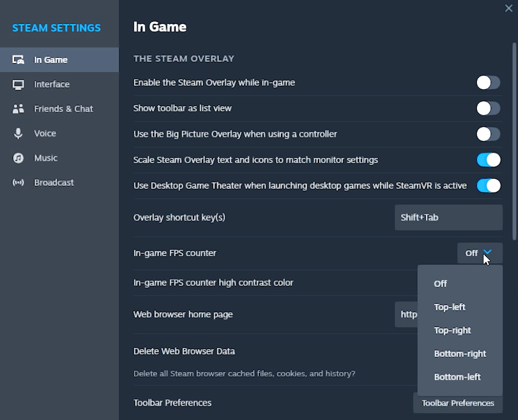Click the Overlay shortcut key field
518x420 pixels.
tap(448, 217)
